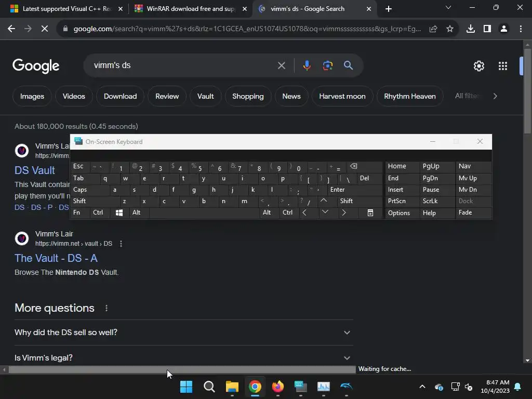Click the Backspace key on the On-Screen Keyboard
Viewport: 532px width, 399px height.
[x=364, y=166]
